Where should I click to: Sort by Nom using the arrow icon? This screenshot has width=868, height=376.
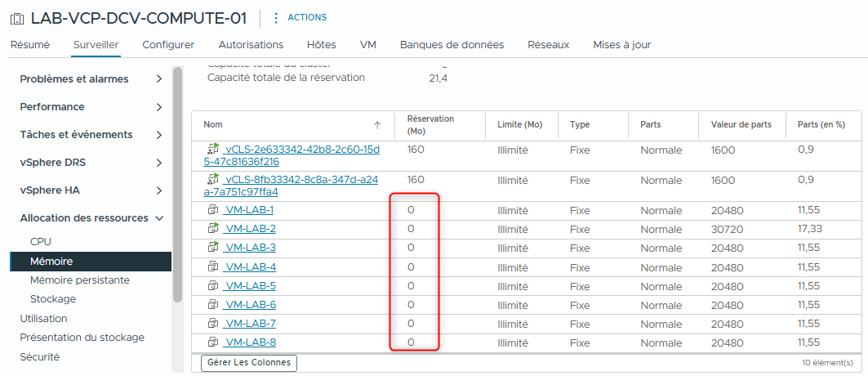(377, 125)
